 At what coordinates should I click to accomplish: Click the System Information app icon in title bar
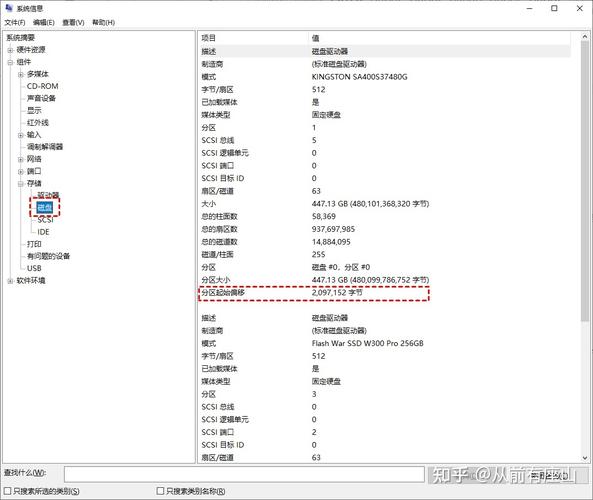9,8
